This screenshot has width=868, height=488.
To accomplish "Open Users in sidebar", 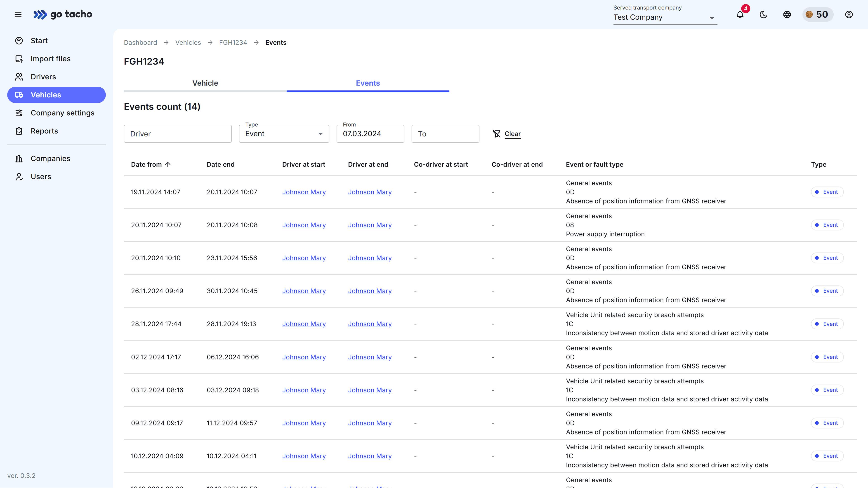I will [56, 177].
